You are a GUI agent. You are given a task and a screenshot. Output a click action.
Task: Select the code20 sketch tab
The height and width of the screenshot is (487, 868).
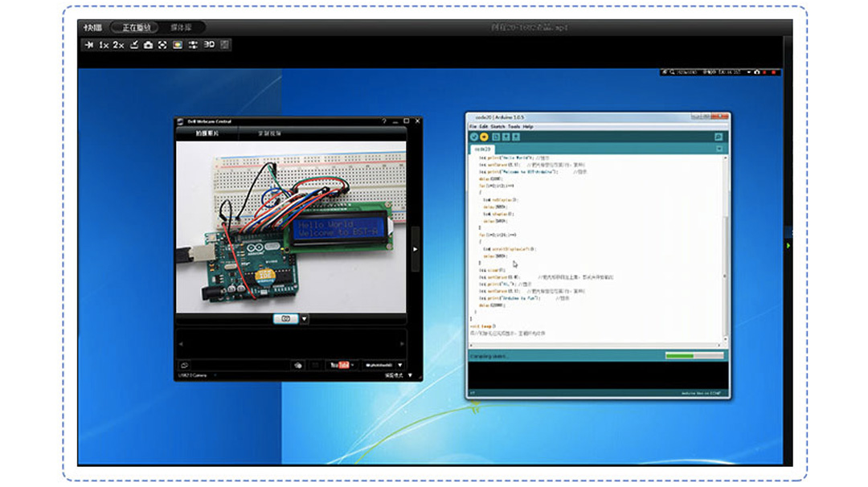[x=482, y=149]
